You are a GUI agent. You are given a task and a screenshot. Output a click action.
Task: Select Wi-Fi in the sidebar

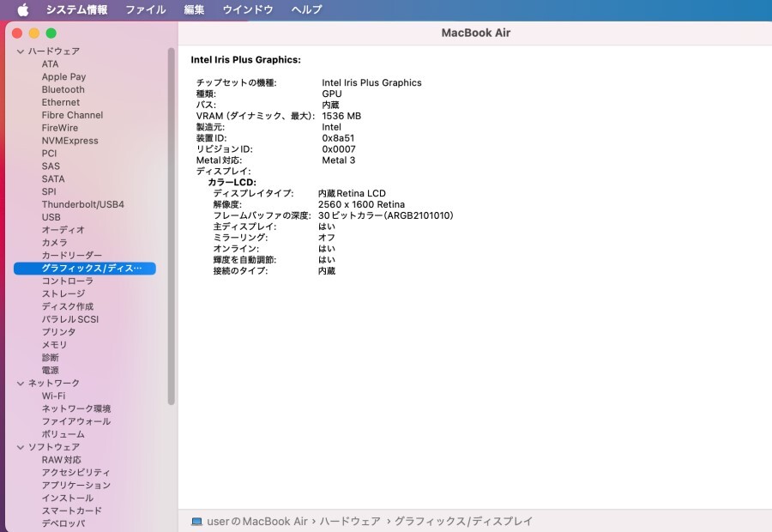[53, 396]
